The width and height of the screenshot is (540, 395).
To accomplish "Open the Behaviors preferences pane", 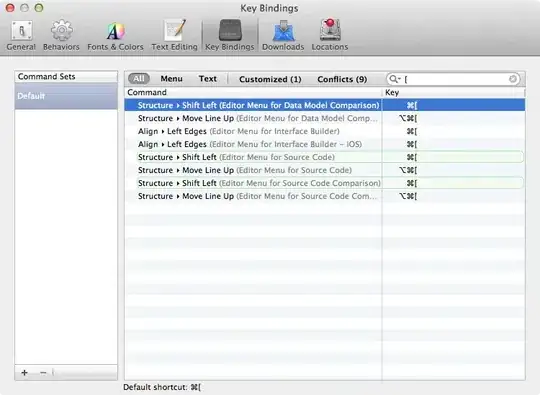I will pos(61,35).
